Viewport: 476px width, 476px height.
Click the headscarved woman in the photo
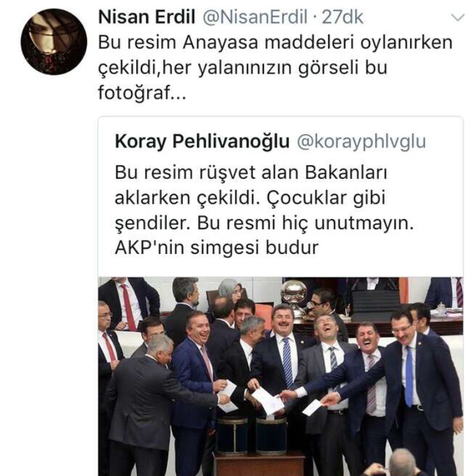point(230,292)
